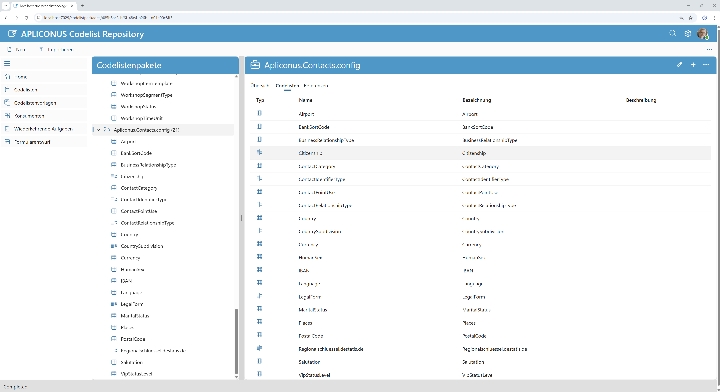720x392 pixels.
Task: Click MaritalStatus name in the table
Action: (313, 309)
